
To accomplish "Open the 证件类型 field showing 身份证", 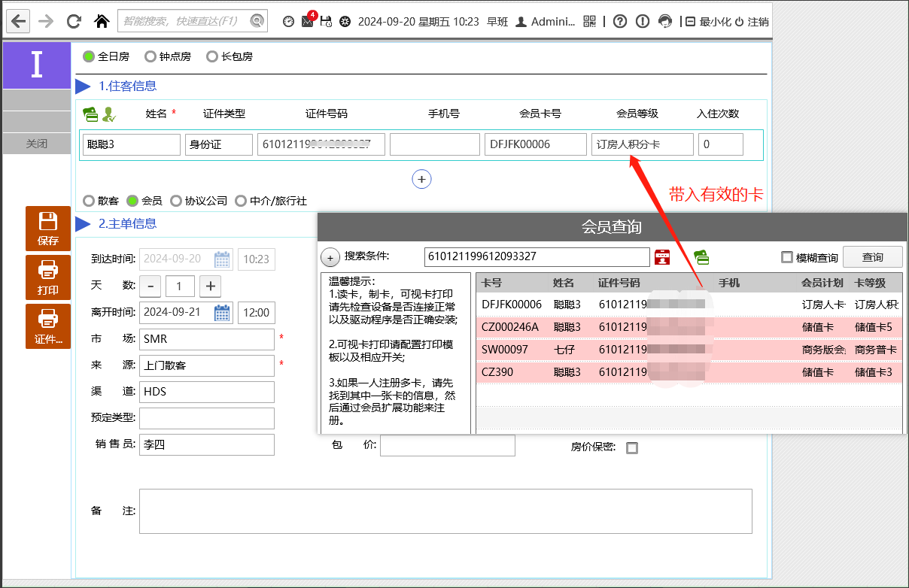I will pos(219,144).
